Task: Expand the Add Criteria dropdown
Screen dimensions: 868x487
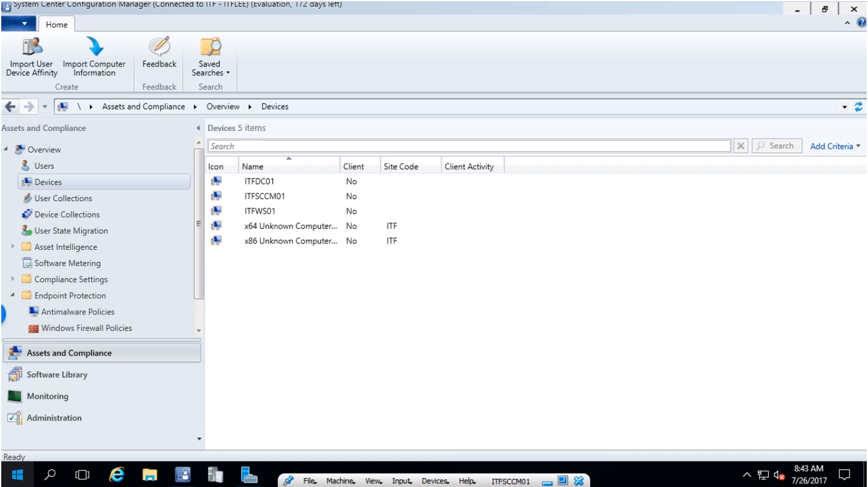Action: click(835, 146)
